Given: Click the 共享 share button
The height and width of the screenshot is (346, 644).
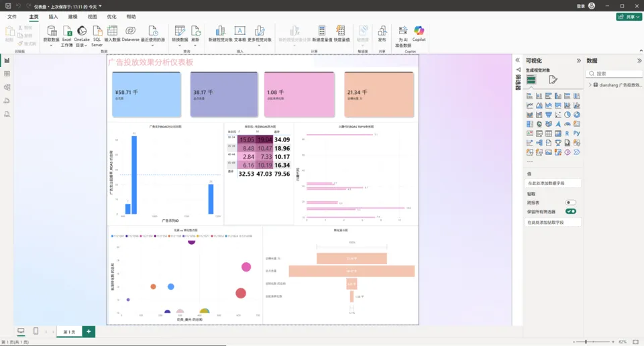Looking at the screenshot, I should pyautogui.click(x=629, y=17).
